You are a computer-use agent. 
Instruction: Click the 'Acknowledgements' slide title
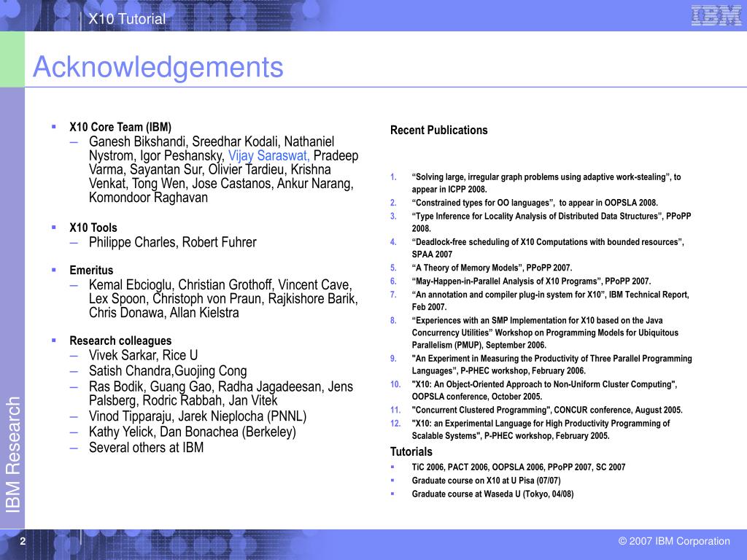click(x=158, y=66)
